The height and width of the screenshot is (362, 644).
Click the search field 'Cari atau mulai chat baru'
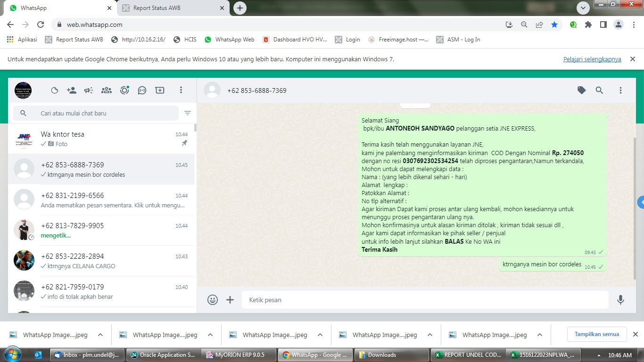(x=96, y=113)
